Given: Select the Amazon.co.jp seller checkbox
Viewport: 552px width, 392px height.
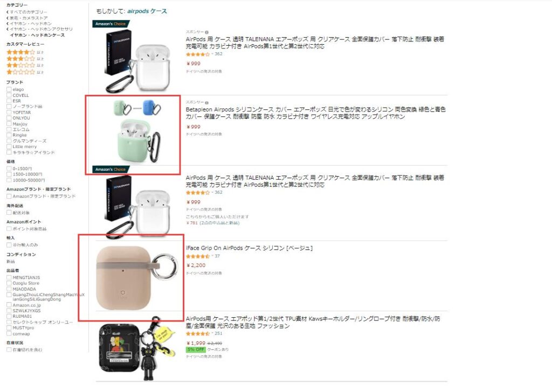Looking at the screenshot, I should (9, 305).
